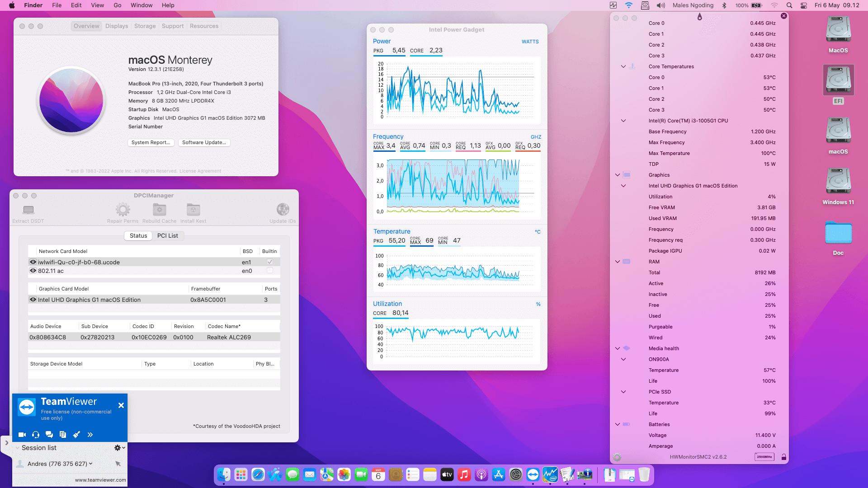The width and height of the screenshot is (868, 488).
Task: Open Software Update from About This Mac
Action: 204,142
